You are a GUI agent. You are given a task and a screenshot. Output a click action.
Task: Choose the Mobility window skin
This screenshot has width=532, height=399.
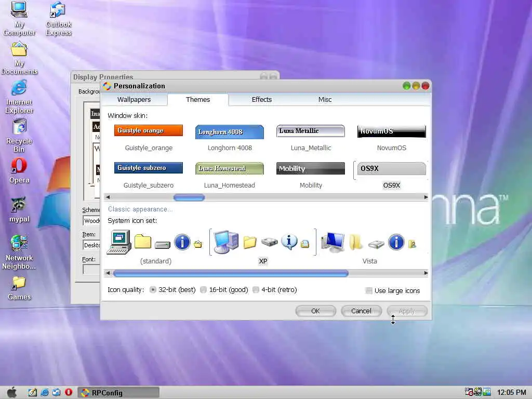(311, 176)
